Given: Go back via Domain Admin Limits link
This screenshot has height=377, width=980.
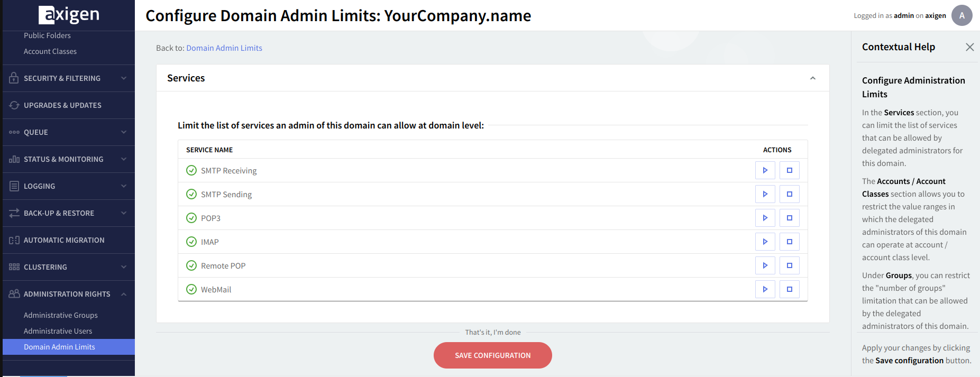Looking at the screenshot, I should pyautogui.click(x=224, y=48).
